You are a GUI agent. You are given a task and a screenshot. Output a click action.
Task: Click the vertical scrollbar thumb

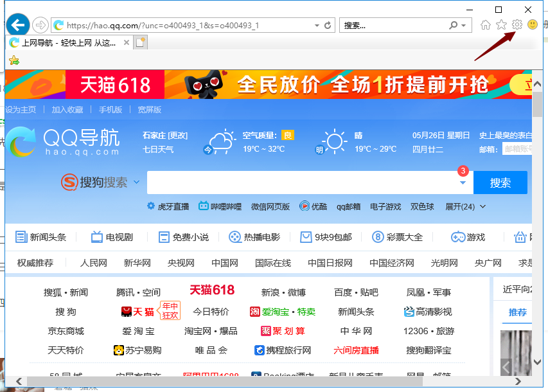point(537,104)
